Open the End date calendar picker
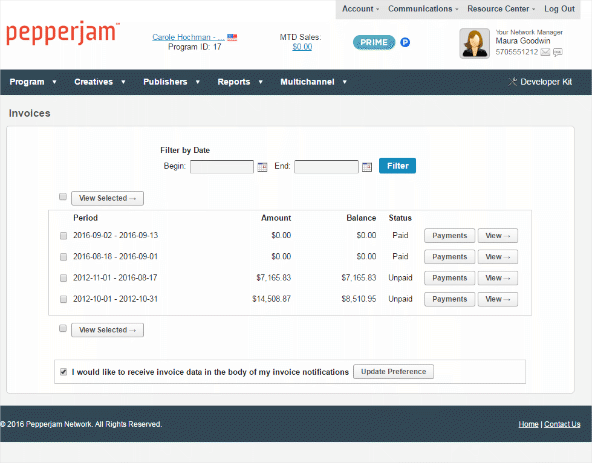 367,167
